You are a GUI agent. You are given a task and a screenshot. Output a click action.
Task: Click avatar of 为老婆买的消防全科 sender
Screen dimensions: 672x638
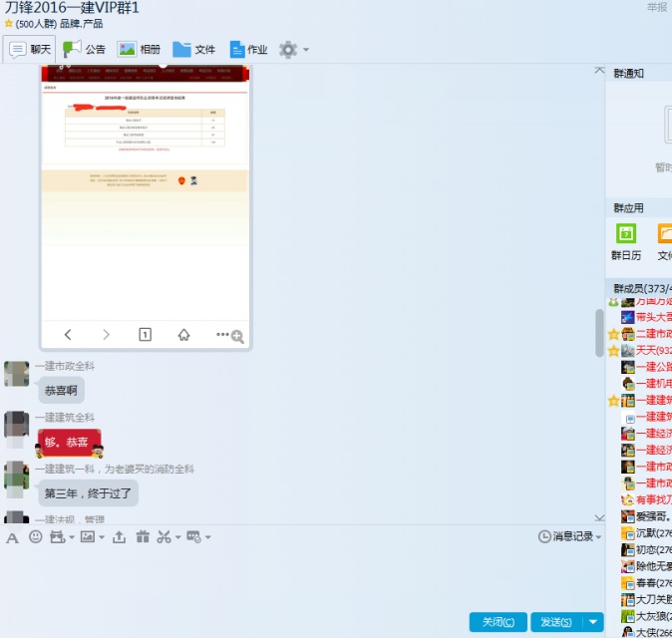pyautogui.click(x=16, y=474)
